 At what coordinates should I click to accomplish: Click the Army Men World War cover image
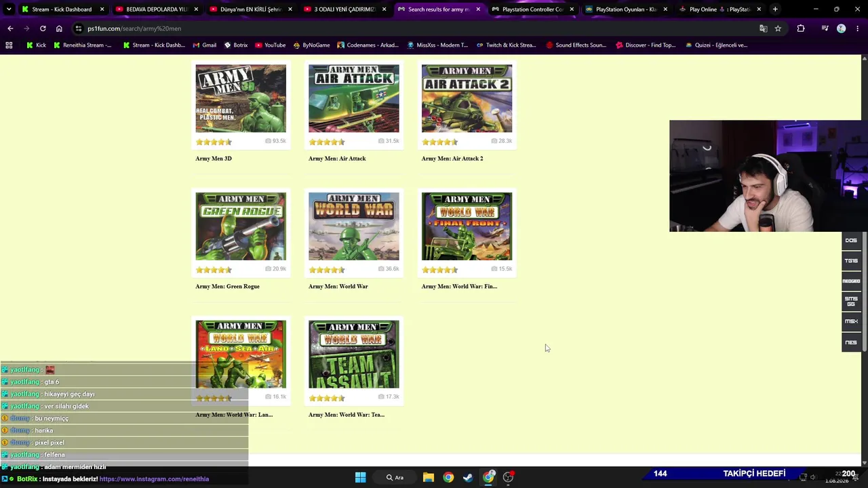pos(354,226)
